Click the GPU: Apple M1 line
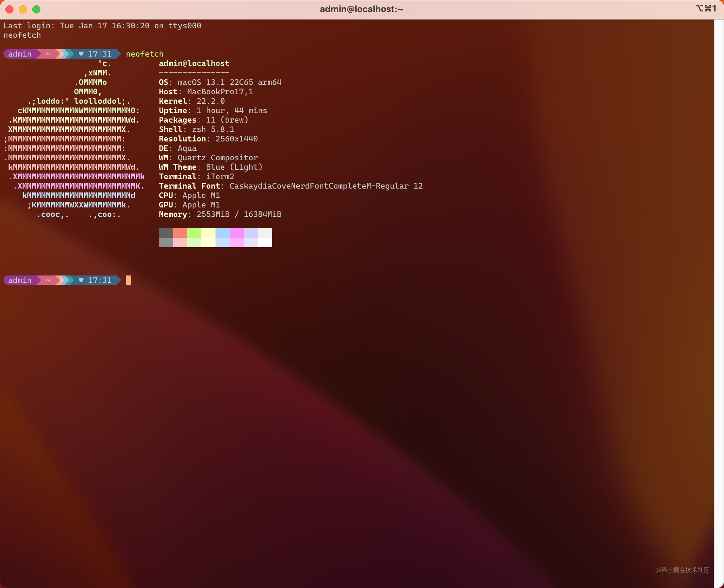 (x=189, y=205)
